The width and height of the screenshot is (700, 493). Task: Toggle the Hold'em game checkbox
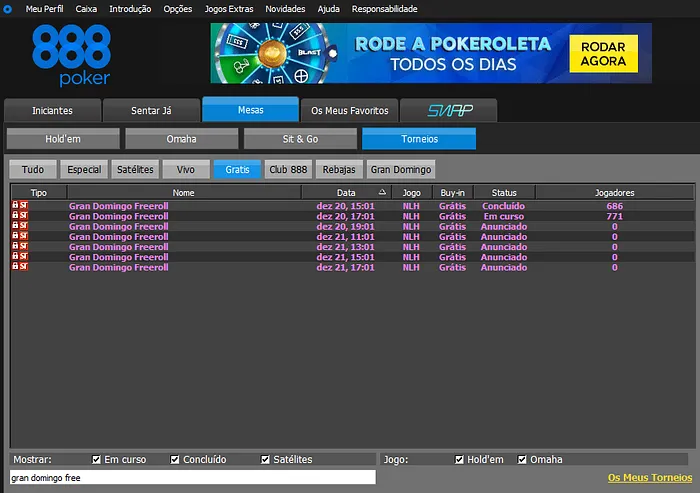click(x=459, y=460)
